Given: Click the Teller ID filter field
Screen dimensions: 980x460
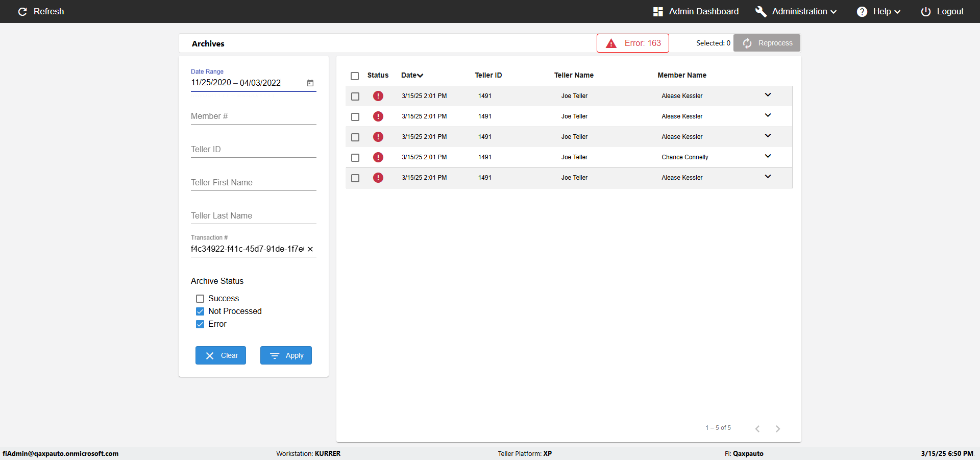Looking at the screenshot, I should click(x=254, y=150).
